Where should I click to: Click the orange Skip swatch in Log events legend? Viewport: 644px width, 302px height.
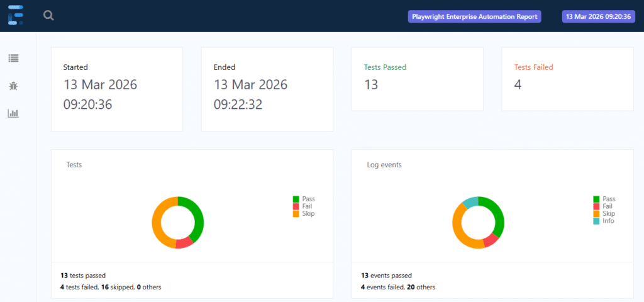(x=596, y=214)
